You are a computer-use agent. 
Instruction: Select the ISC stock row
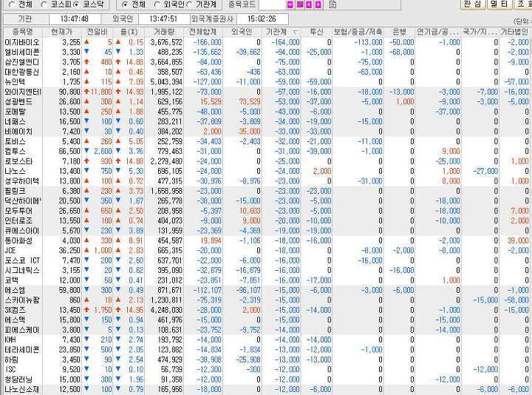(266, 370)
